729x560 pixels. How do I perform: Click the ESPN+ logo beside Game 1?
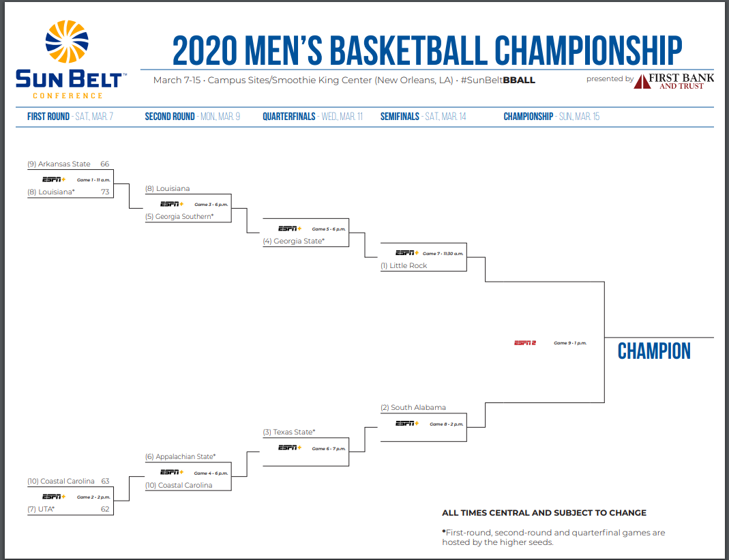pos(55,179)
